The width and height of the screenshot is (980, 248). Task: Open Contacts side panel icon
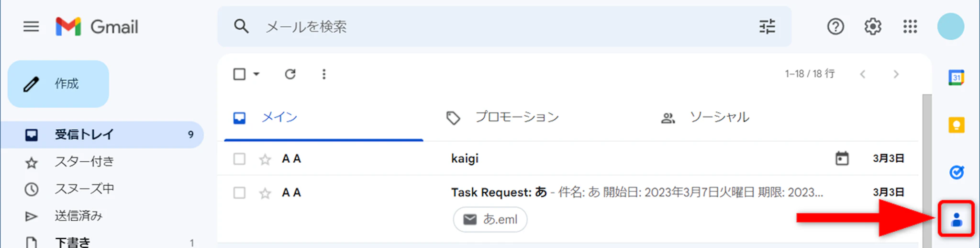[956, 220]
